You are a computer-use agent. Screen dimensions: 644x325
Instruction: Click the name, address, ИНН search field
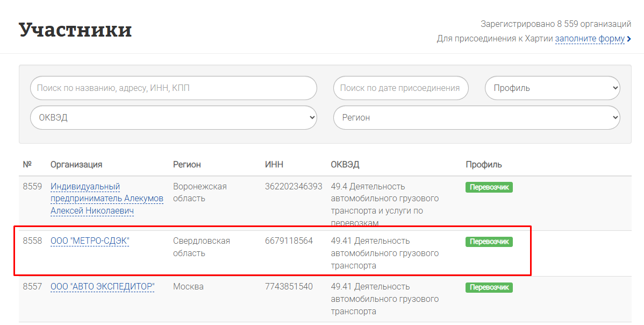(173, 88)
